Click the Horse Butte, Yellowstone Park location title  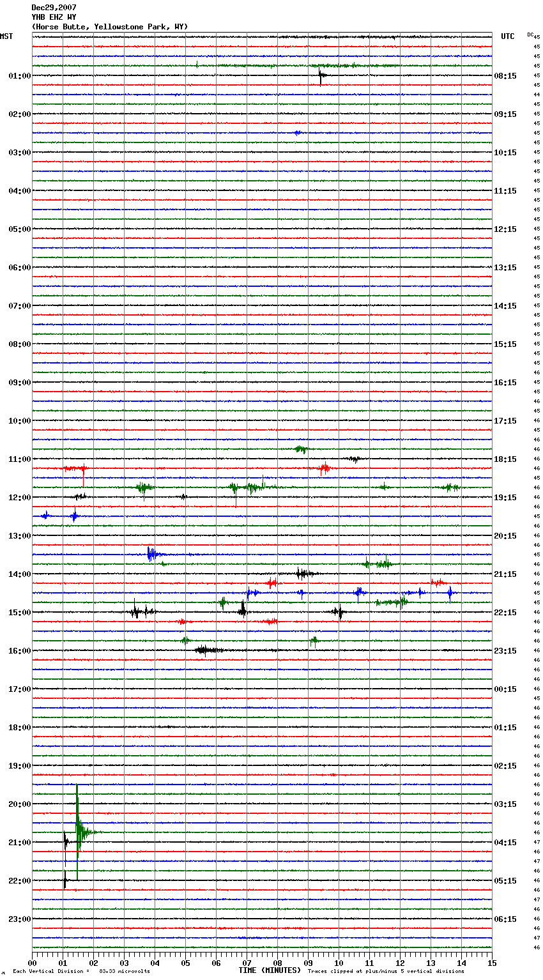click(x=110, y=27)
